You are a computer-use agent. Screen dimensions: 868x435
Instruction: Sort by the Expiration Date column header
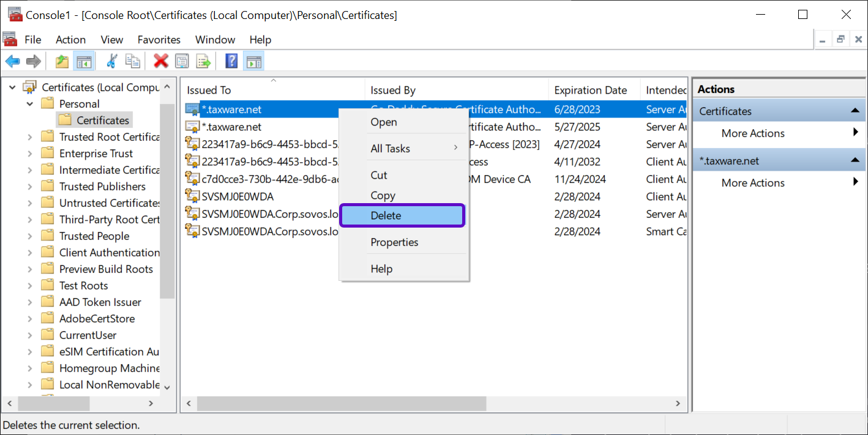point(590,91)
